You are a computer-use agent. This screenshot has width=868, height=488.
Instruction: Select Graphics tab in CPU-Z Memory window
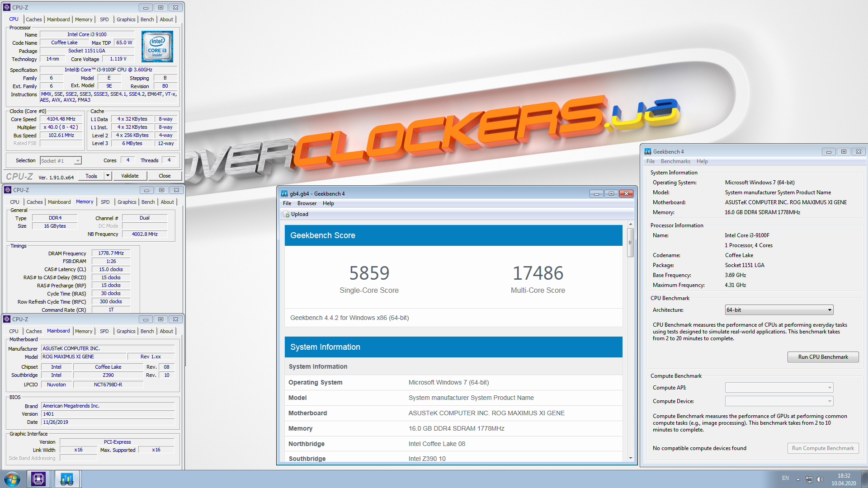point(127,202)
